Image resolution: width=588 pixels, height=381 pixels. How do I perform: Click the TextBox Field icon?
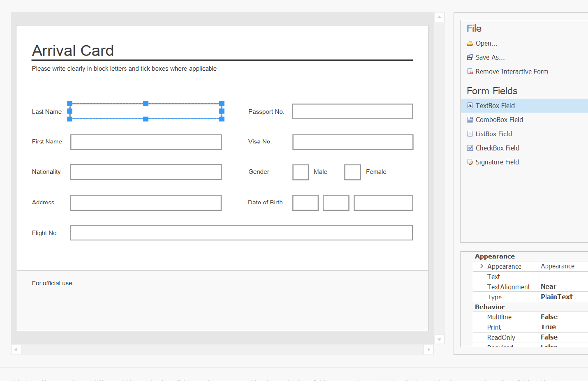coord(470,106)
